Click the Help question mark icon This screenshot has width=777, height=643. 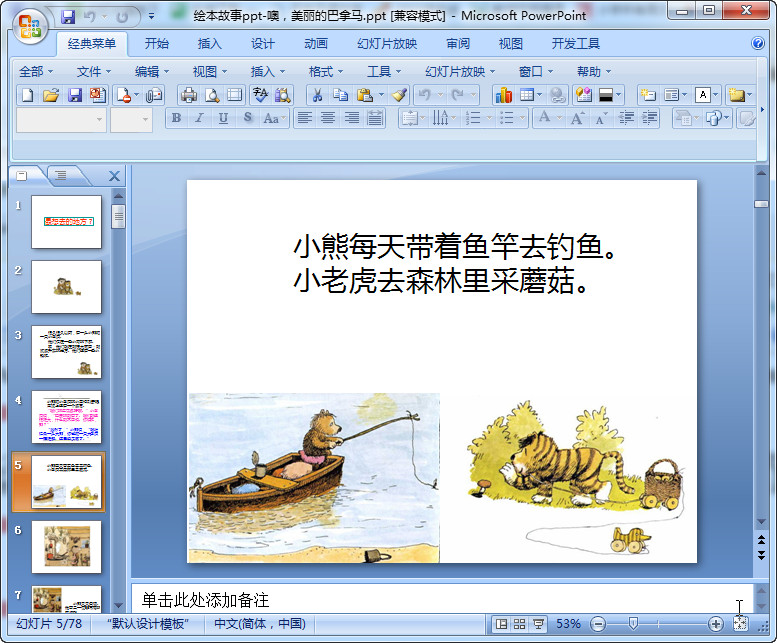pos(758,44)
